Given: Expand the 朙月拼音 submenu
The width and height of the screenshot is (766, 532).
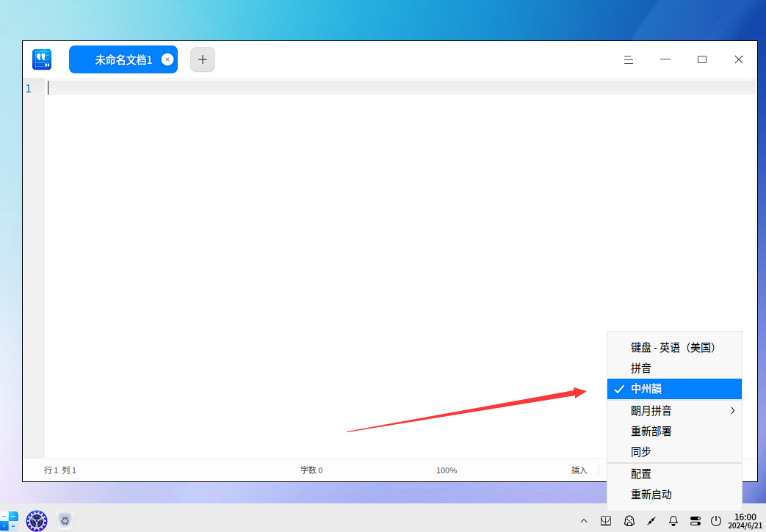Looking at the screenshot, I should (x=674, y=411).
